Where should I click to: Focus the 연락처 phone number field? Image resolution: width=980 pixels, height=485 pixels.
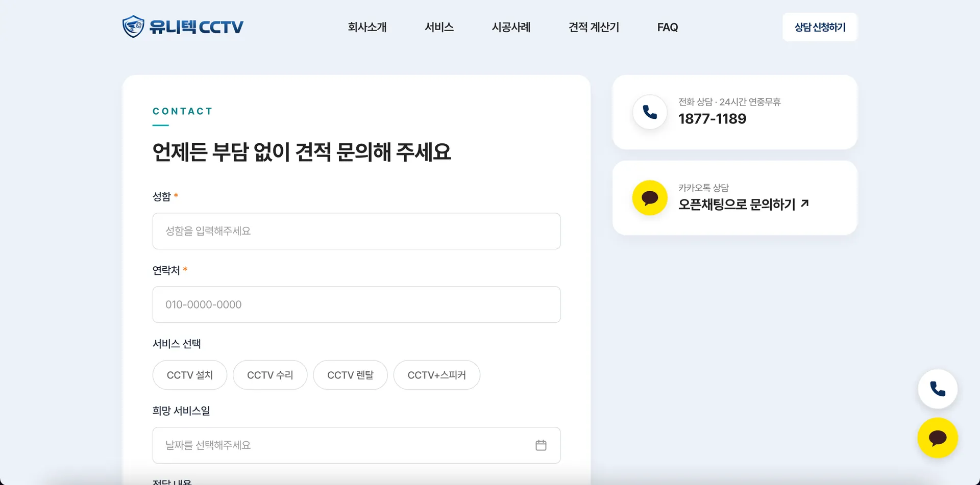[356, 304]
